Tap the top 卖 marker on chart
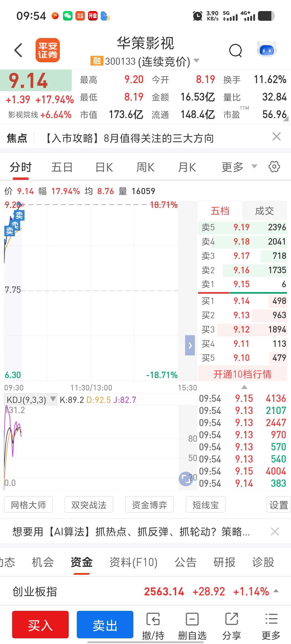This screenshot has height=644, width=291. click(19, 215)
